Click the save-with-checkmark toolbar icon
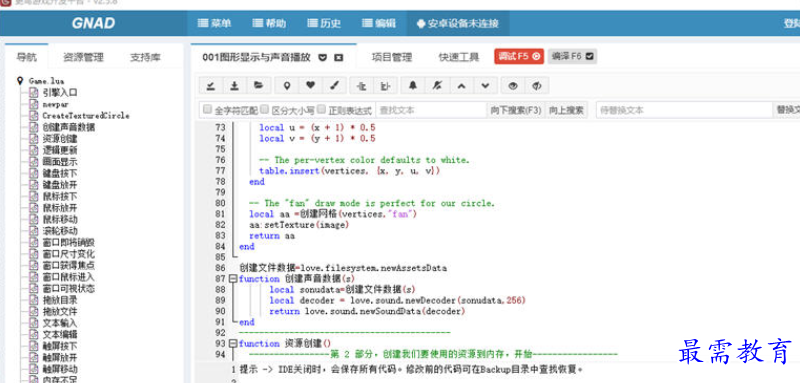800x383 pixels. 210,86
